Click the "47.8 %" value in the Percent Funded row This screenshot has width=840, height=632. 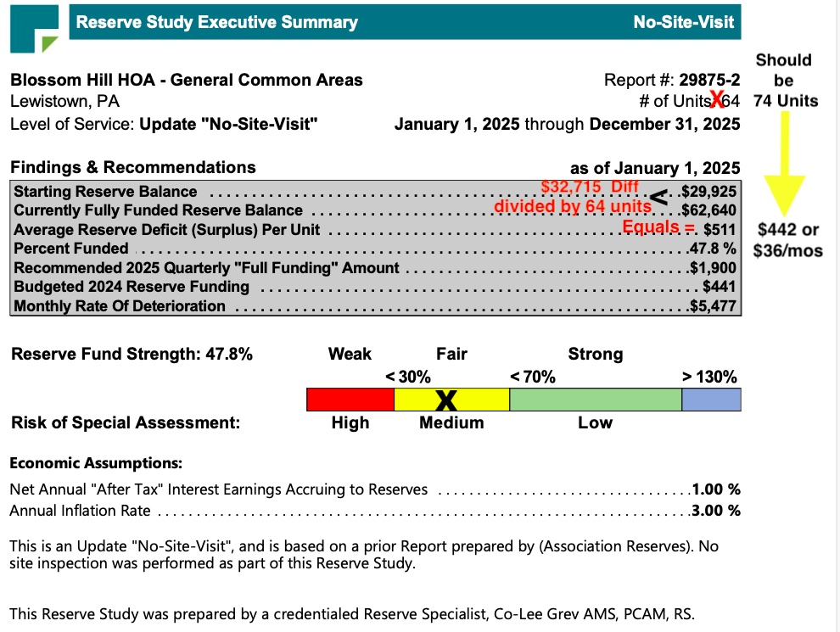click(x=713, y=249)
